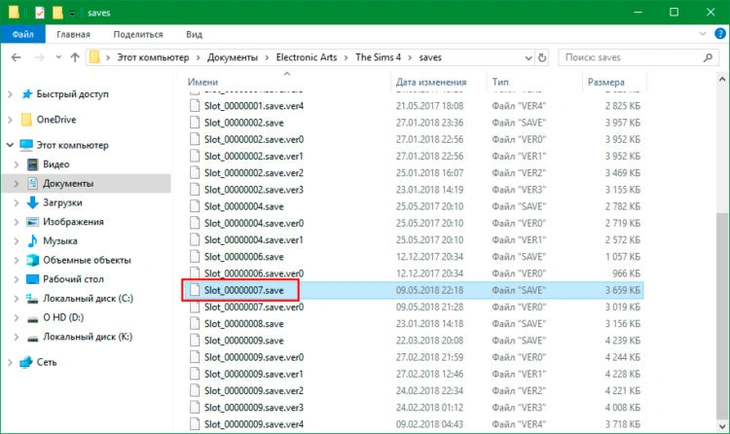Open the Файл menu
This screenshot has height=434, width=730.
point(21,34)
